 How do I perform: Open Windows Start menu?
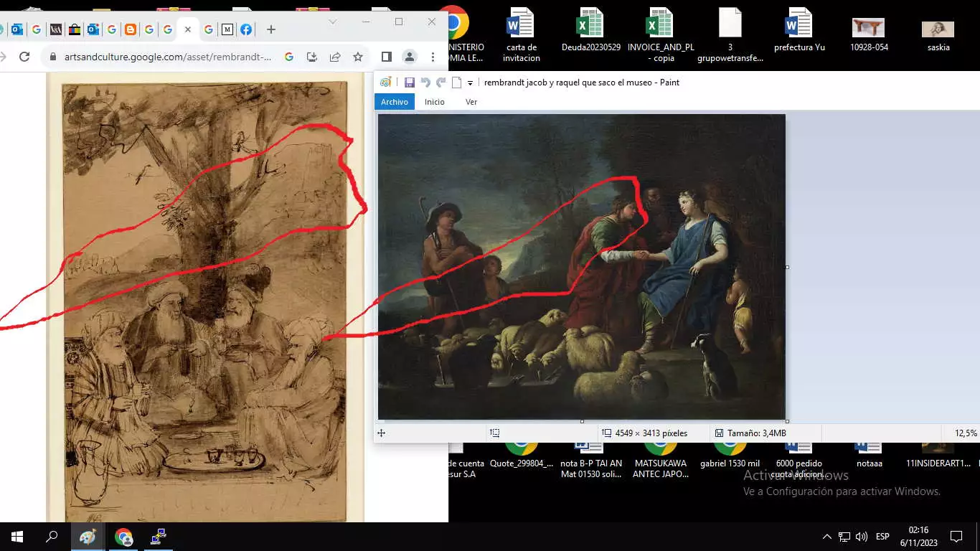[x=17, y=537]
